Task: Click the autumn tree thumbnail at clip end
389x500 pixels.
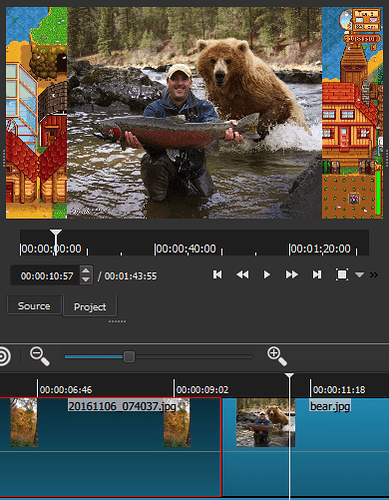Action: 177,422
